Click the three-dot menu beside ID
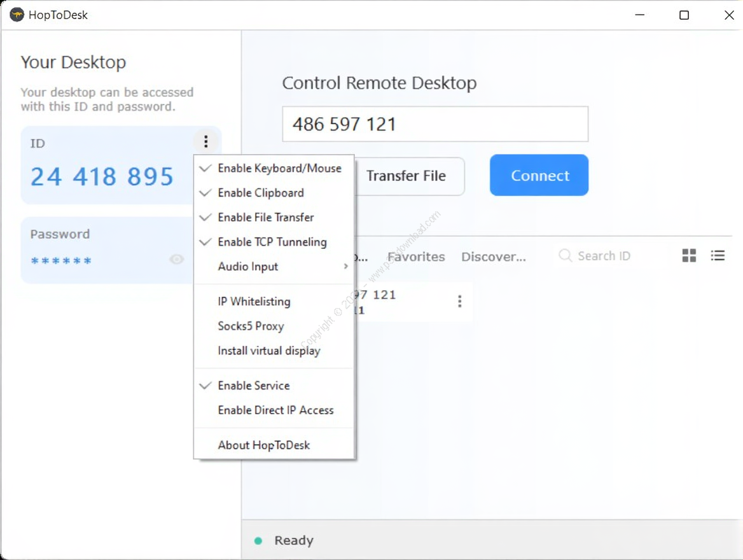 click(205, 141)
